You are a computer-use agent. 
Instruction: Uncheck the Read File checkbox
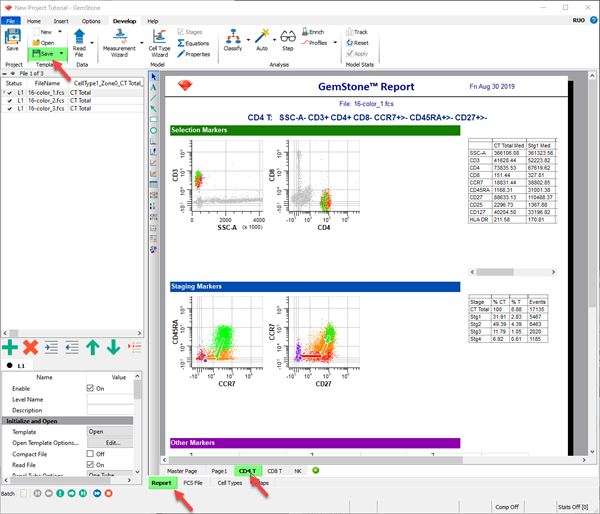tap(92, 464)
